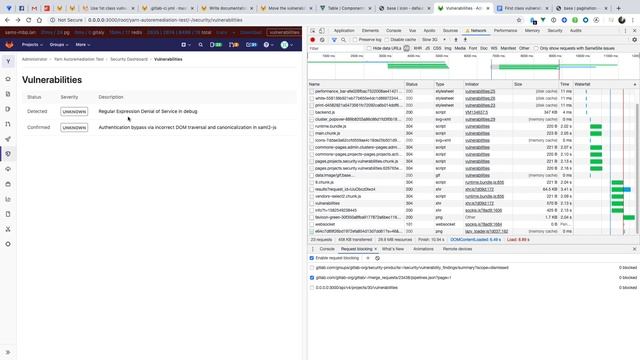Open the issues counter in navbar
640x360 pixels.
(x=216, y=45)
